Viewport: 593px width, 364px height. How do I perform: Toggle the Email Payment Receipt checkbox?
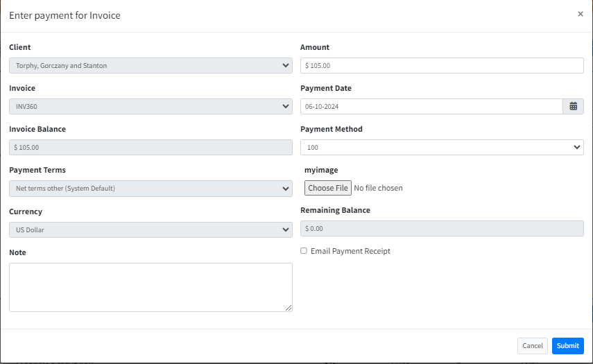tap(304, 251)
